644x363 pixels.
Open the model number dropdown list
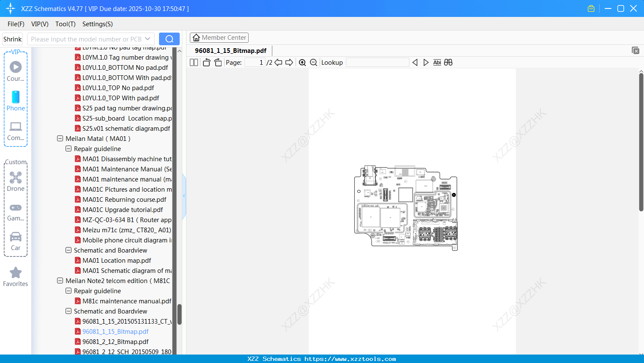148,38
